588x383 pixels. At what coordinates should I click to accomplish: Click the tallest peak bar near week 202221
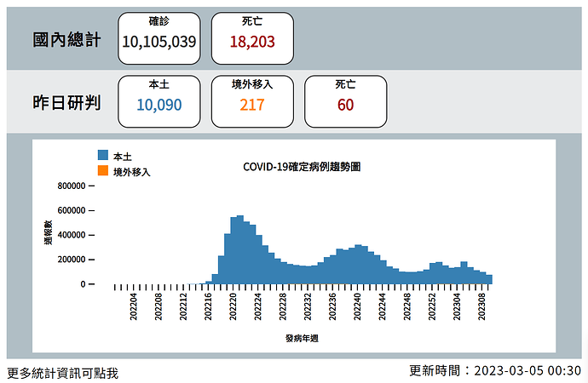[x=240, y=249]
